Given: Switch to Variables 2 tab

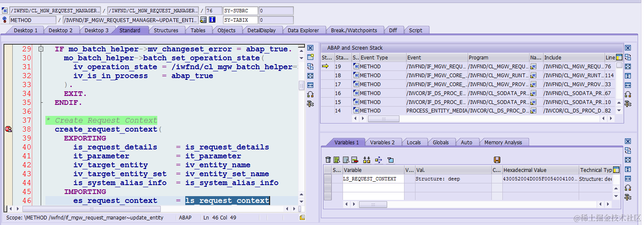Looking at the screenshot, I should coord(382,142).
